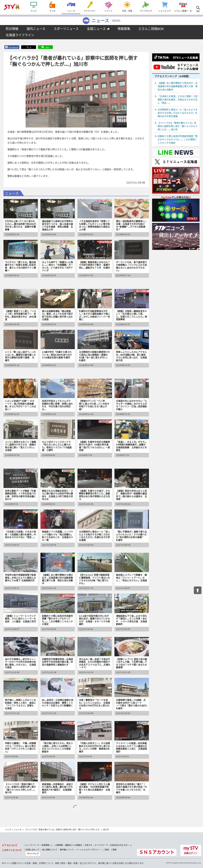Screen dimensions: 203x868
Task: Share the article on X
Action: (28, 47)
